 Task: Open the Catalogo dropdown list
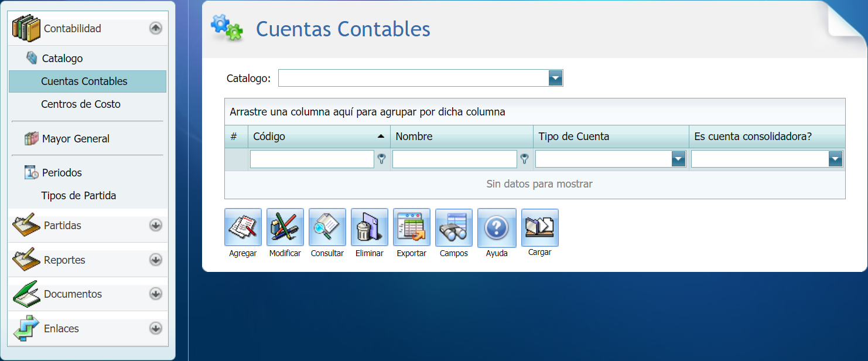[555, 77]
